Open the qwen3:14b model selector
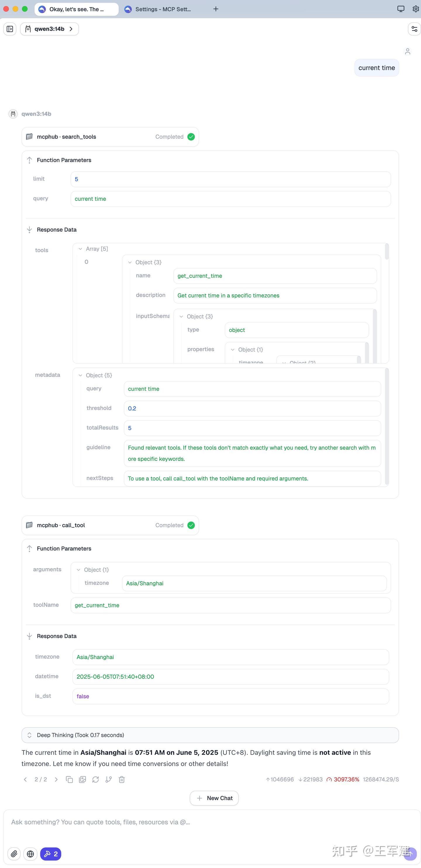 click(x=49, y=29)
